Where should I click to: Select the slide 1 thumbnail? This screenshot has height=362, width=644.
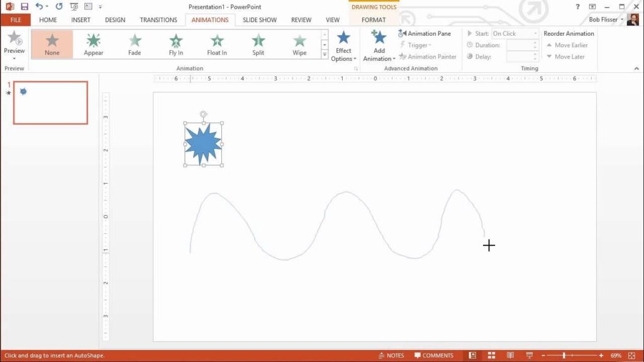coord(50,102)
